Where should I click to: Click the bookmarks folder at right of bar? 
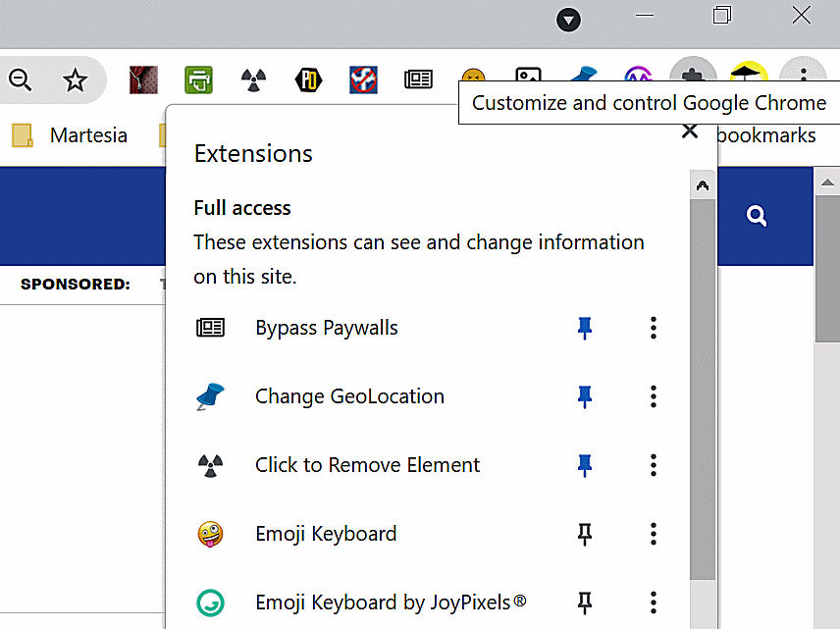(766, 135)
